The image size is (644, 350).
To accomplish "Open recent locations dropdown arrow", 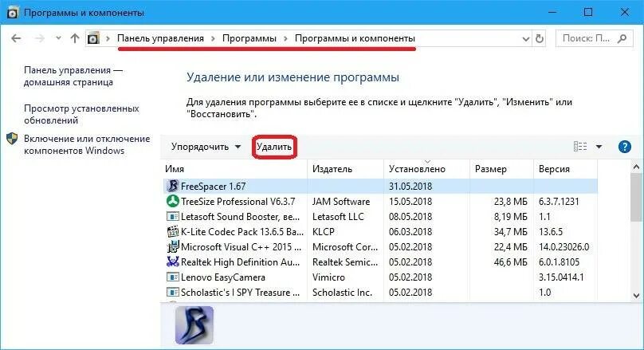I will pyautogui.click(x=58, y=38).
